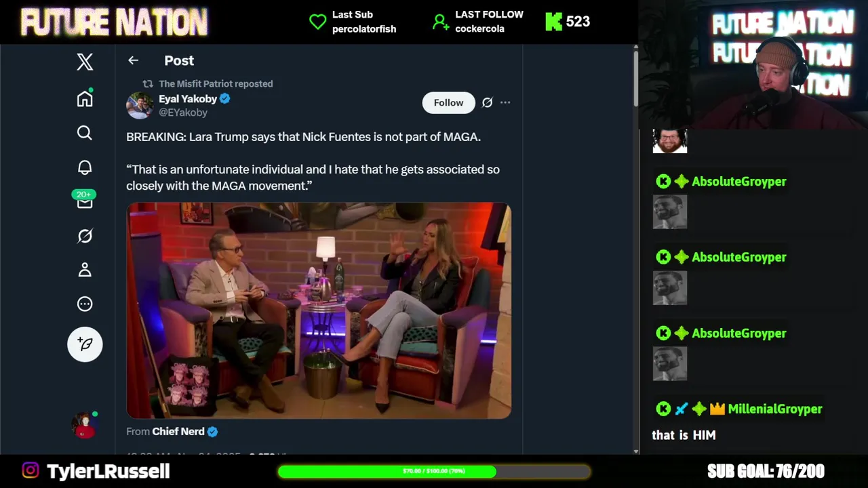Open the More circle menu icon
868x488 pixels.
(85, 304)
